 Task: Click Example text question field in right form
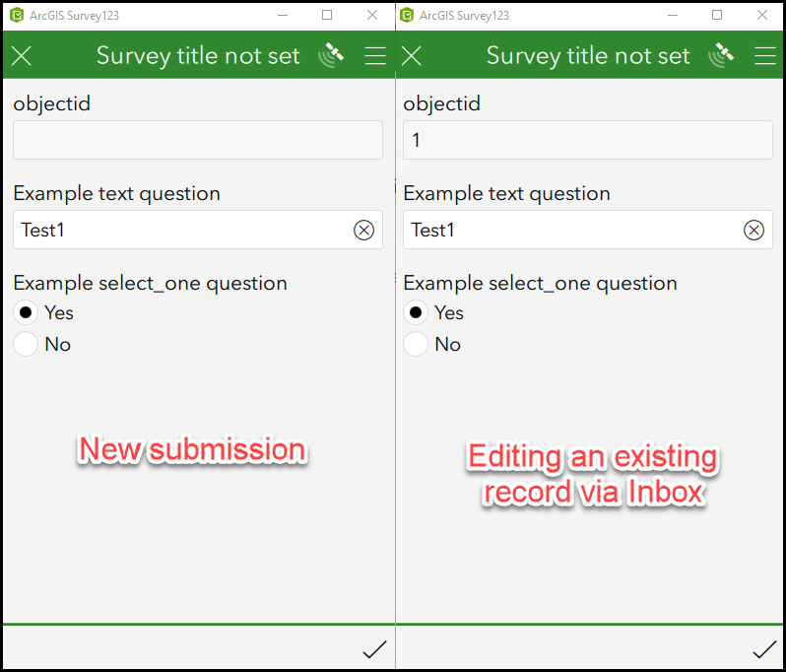[572, 231]
